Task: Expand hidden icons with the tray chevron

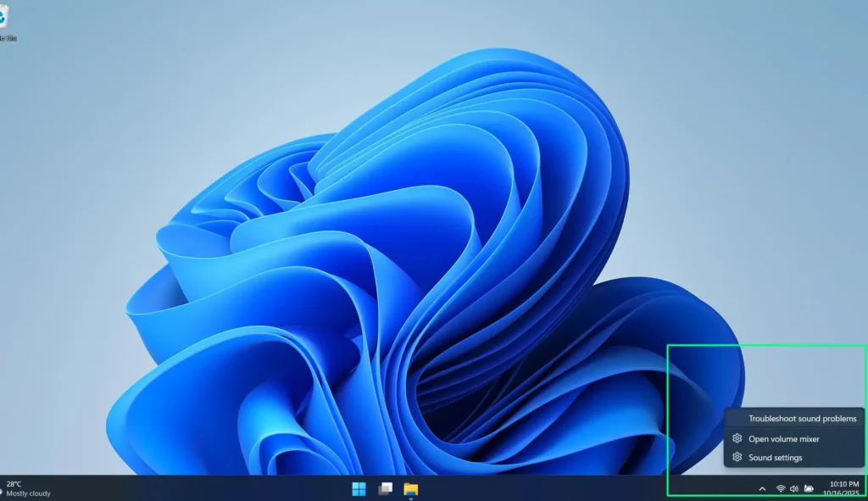Action: click(x=762, y=489)
